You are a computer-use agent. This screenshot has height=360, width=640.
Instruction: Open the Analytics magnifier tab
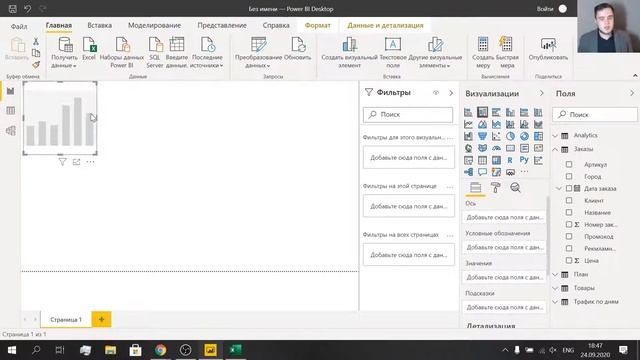tap(516, 188)
